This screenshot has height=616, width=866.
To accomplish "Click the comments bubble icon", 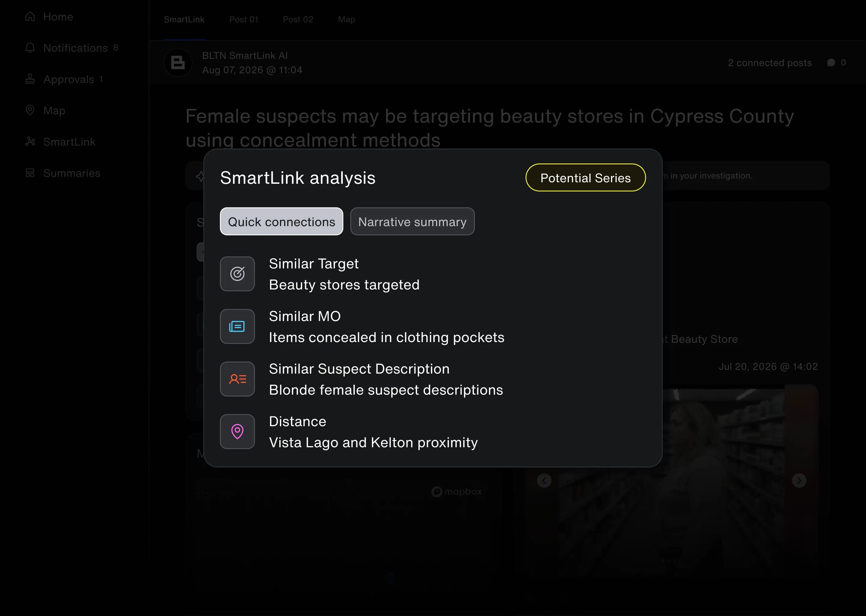I will (831, 63).
